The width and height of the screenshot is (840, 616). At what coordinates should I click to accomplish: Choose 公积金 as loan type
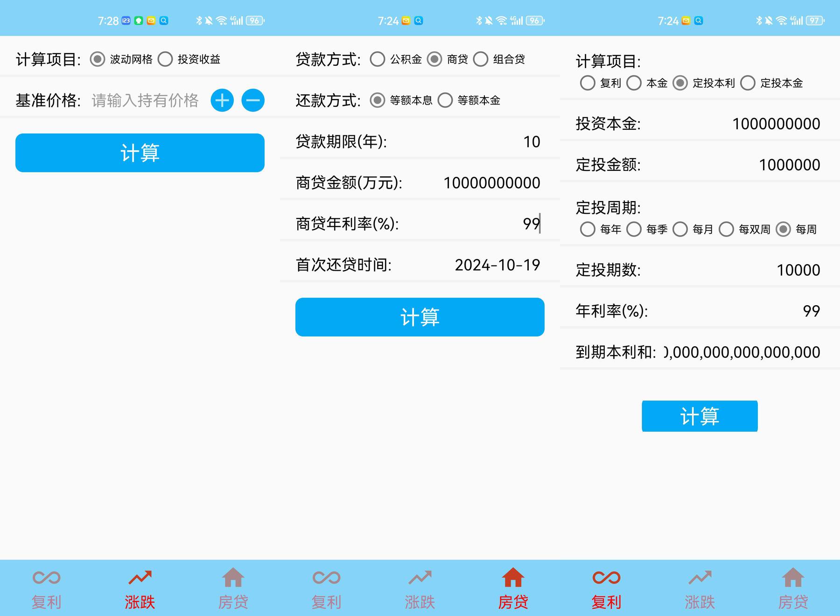[378, 59]
